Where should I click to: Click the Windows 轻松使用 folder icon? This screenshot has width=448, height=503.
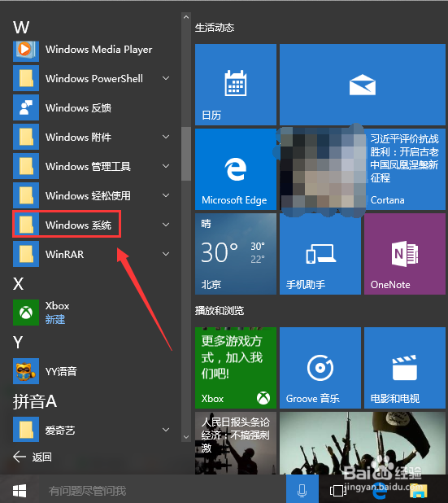tap(26, 195)
